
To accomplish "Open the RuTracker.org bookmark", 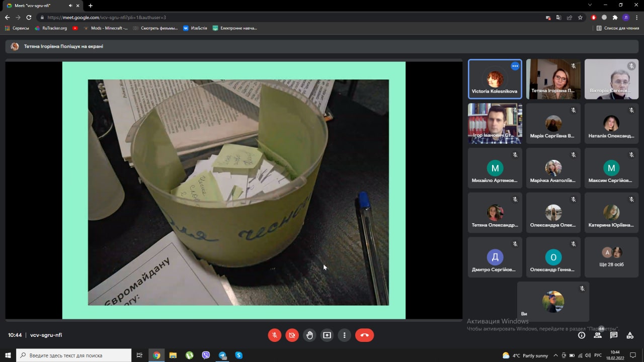I will [x=51, y=28].
